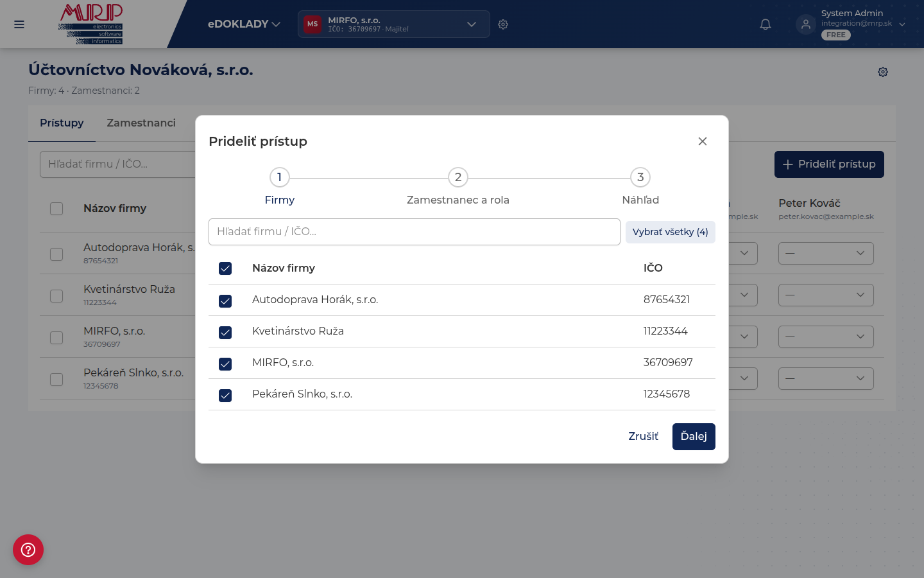Open Peter Kováč role dropdown for Autodoprava Horák
The width and height of the screenshot is (924, 578).
coord(826,253)
